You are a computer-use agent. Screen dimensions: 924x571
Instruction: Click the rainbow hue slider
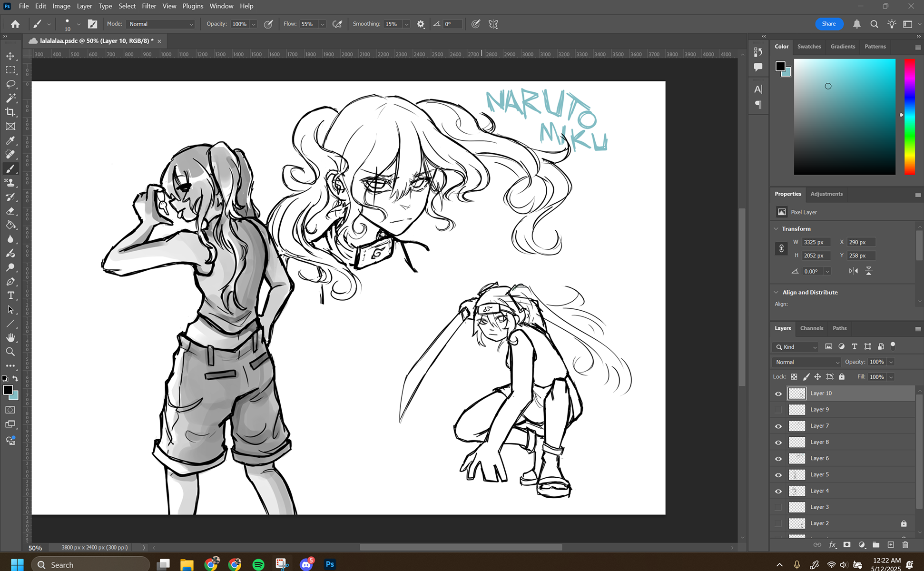(x=909, y=117)
